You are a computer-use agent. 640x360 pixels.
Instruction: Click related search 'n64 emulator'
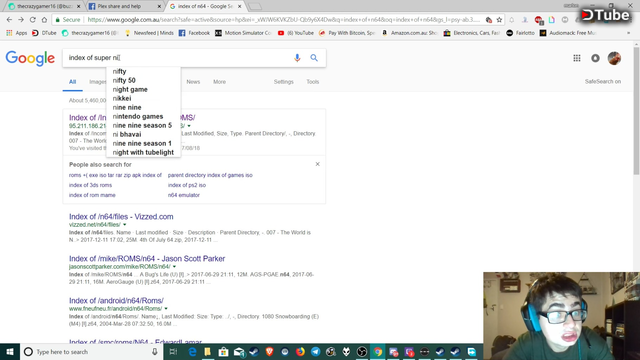pos(184,195)
